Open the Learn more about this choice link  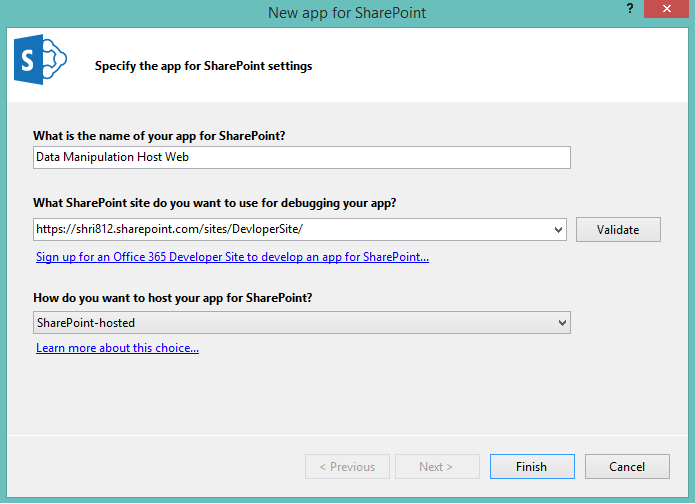(117, 348)
